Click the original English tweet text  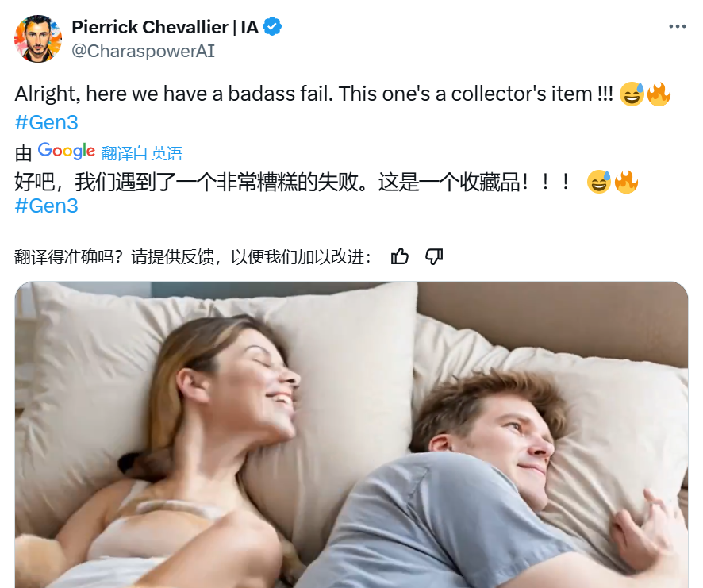pyautogui.click(x=314, y=94)
